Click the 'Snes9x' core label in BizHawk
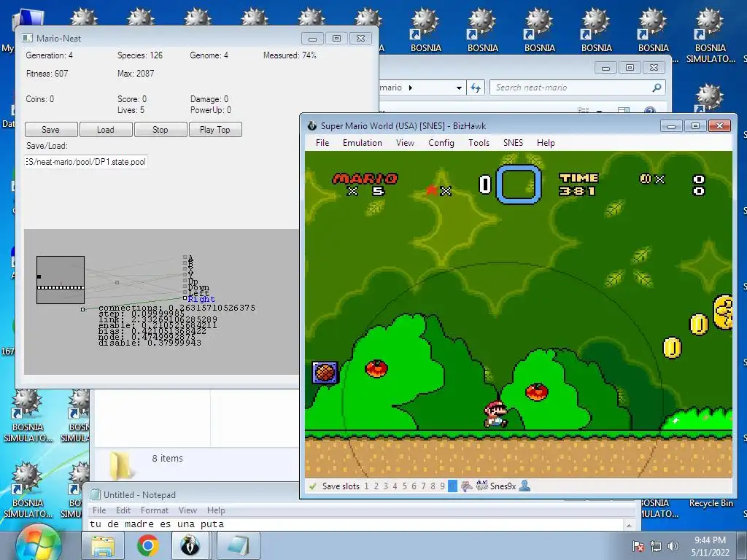The height and width of the screenshot is (560, 747). [503, 486]
